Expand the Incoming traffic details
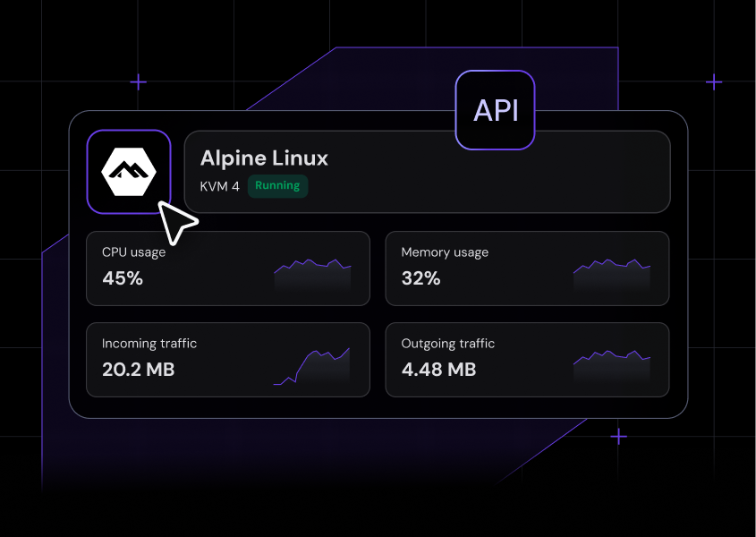The image size is (756, 537). tap(228, 360)
